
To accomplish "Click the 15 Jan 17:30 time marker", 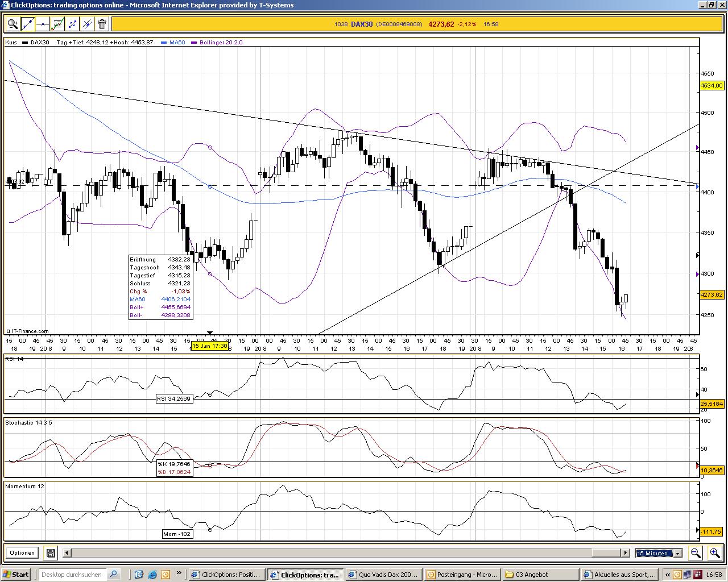I will coord(210,346).
